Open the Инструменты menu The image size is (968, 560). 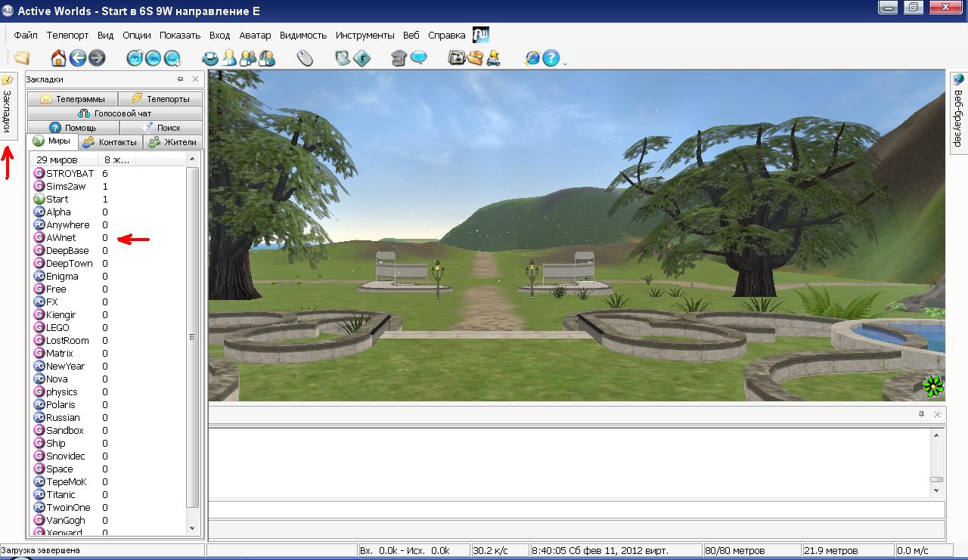pos(365,35)
